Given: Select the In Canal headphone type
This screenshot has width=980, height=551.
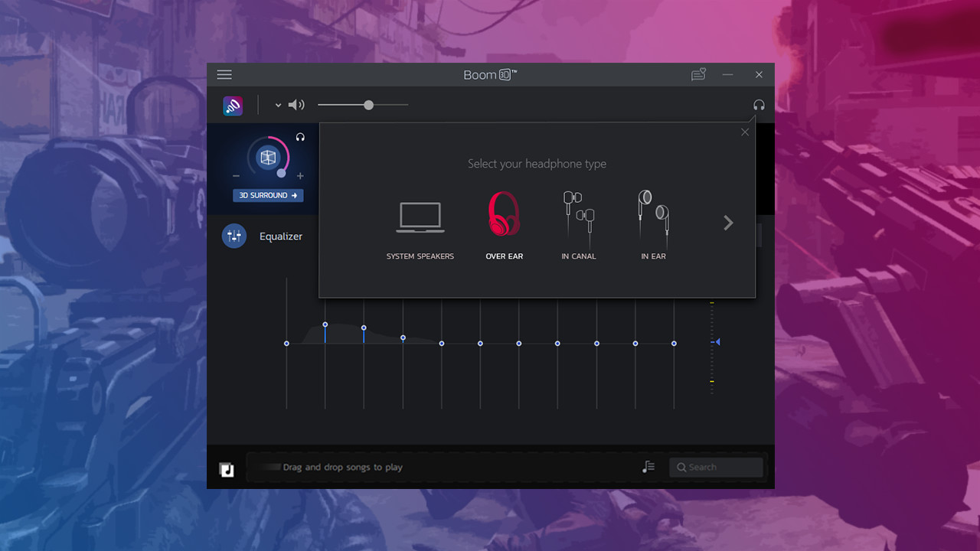Looking at the screenshot, I should (x=579, y=224).
